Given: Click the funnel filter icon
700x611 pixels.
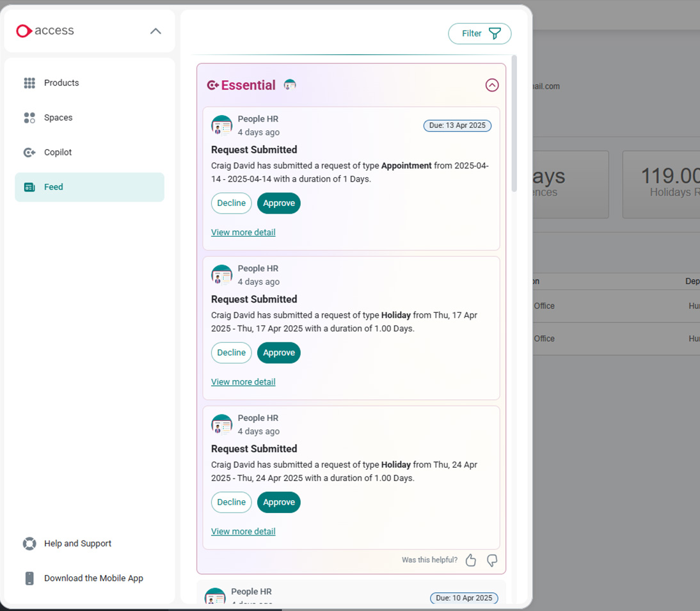Looking at the screenshot, I should tap(495, 33).
